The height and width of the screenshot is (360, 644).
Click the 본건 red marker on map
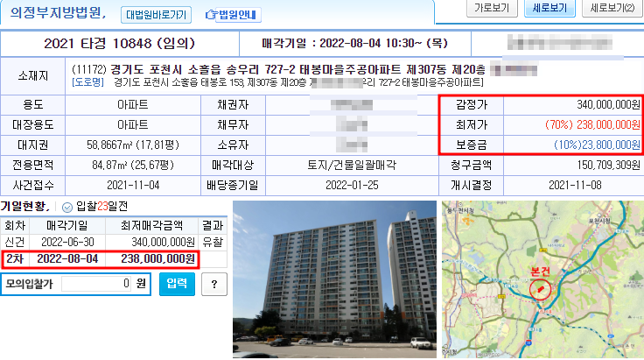pyautogui.click(x=540, y=290)
